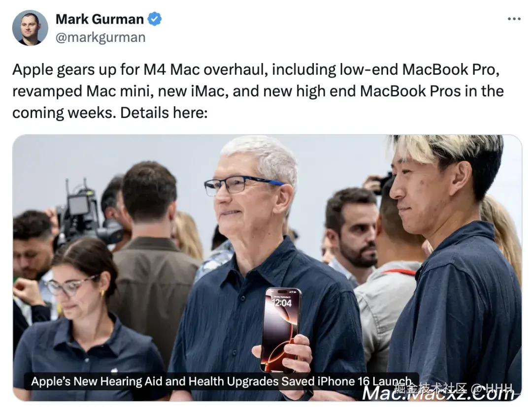This screenshot has height=407, width=532.
Task: Open the article preview image card
Action: [267, 268]
